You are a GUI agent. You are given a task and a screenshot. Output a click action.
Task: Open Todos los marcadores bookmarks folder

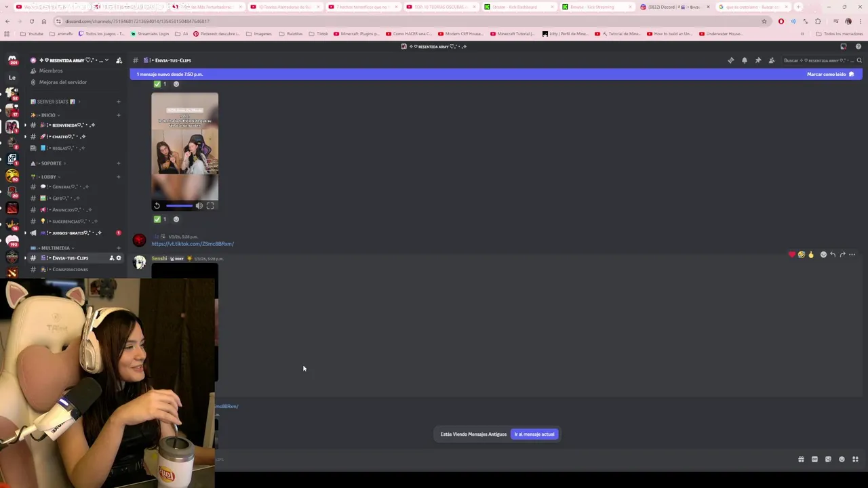pos(840,34)
